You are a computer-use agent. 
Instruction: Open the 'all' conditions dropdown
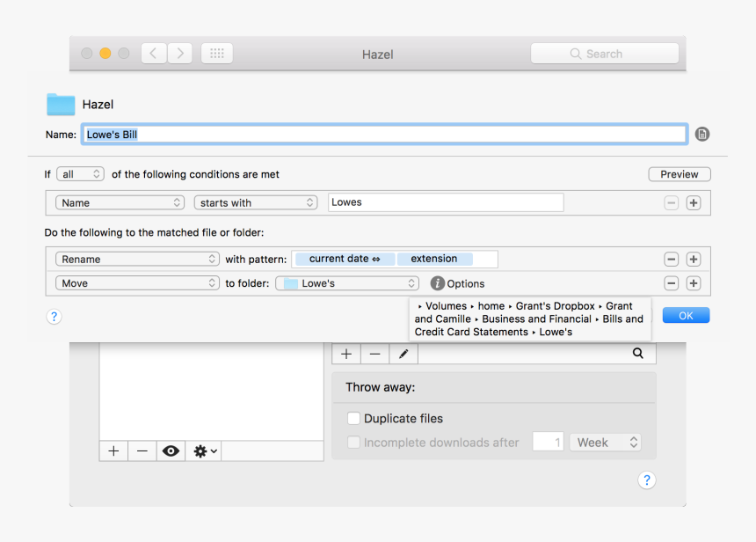tap(80, 173)
